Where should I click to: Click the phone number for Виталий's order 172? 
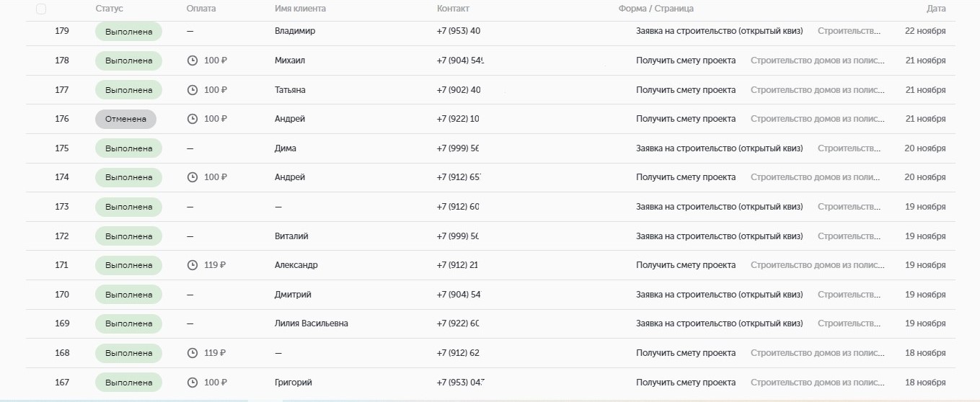click(x=458, y=236)
